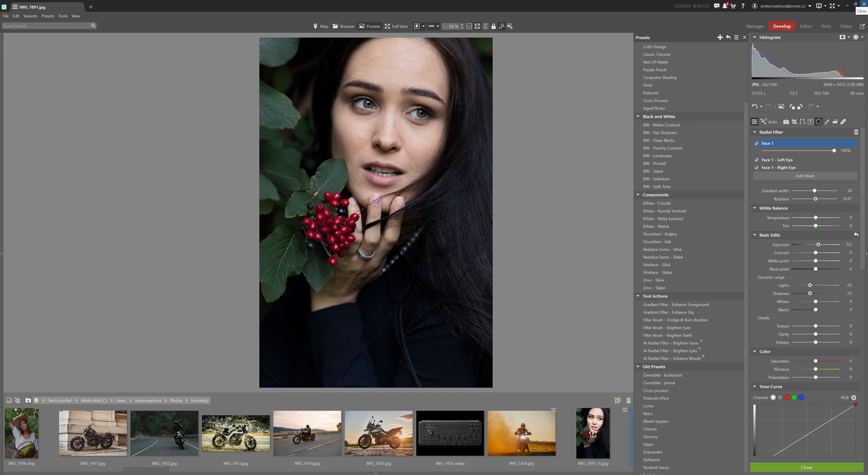Collapse the Radial Filter section
868x475 pixels.
coord(755,132)
